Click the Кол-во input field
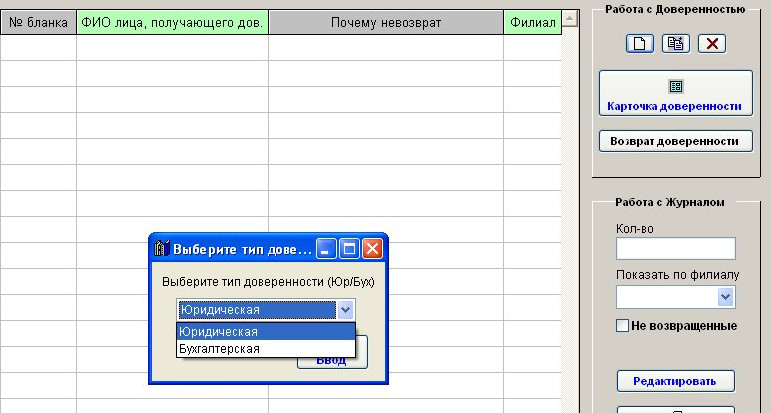Image resolution: width=771 pixels, height=413 pixels. point(676,249)
